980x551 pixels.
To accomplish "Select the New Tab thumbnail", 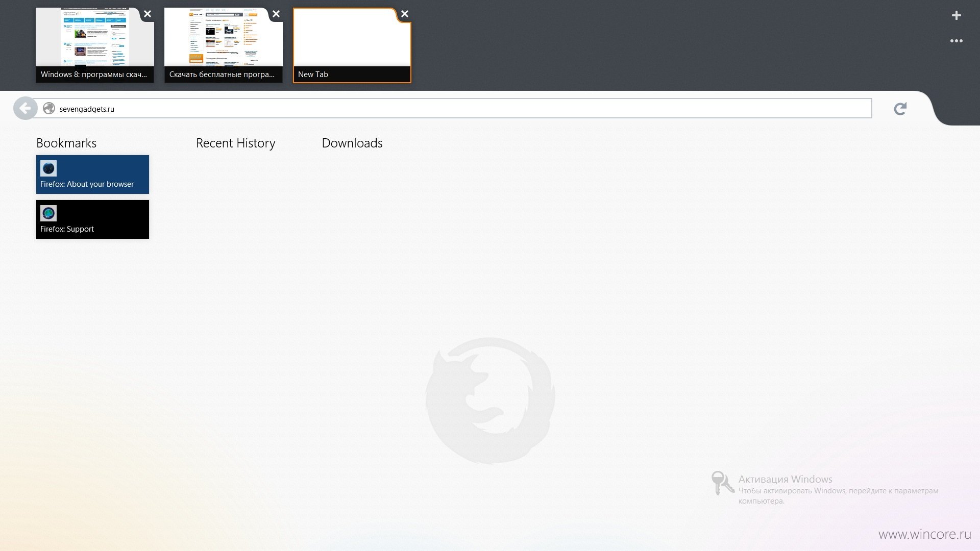I will point(352,45).
